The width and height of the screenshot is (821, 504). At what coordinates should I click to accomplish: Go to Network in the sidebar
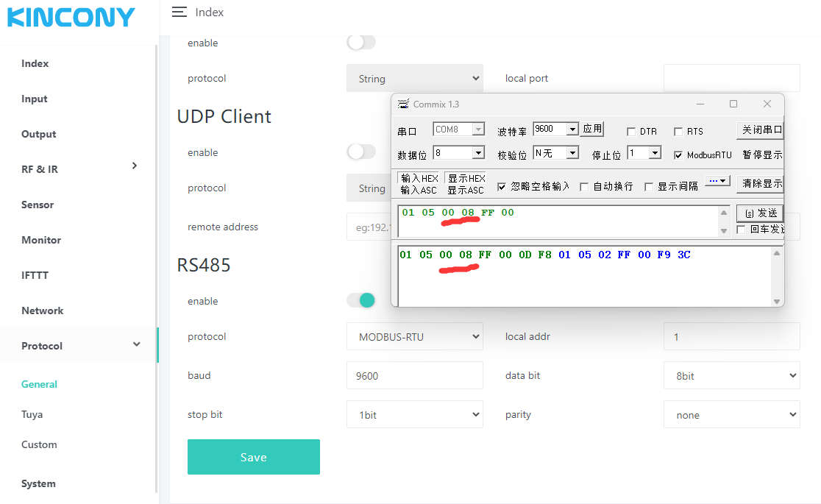click(43, 310)
